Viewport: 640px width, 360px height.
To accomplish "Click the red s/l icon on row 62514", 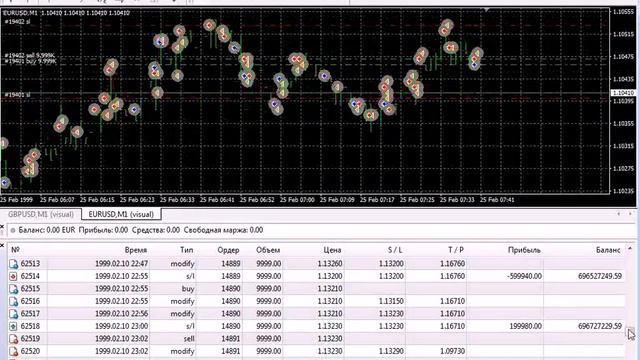I will (x=13, y=276).
